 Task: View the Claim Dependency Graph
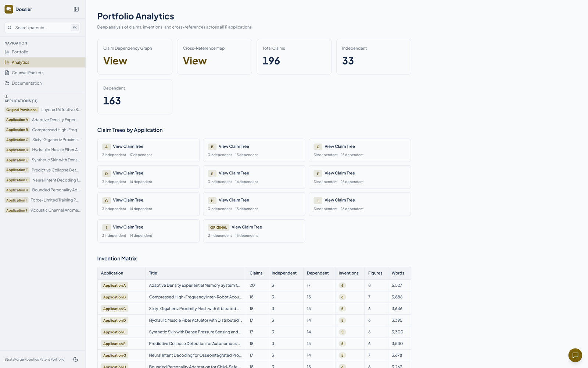click(135, 57)
